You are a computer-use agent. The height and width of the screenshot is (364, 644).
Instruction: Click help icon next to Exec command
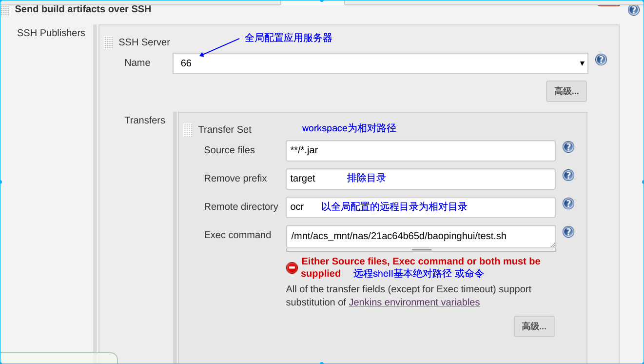(x=568, y=232)
